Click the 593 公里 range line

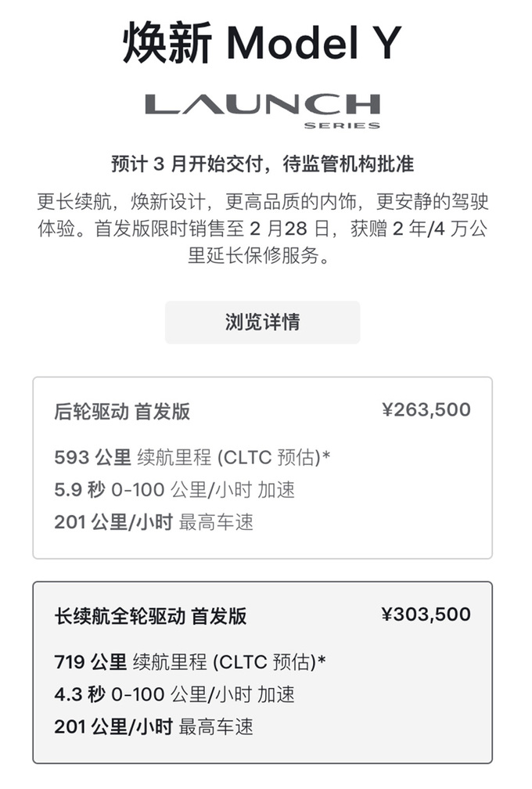pos(192,457)
